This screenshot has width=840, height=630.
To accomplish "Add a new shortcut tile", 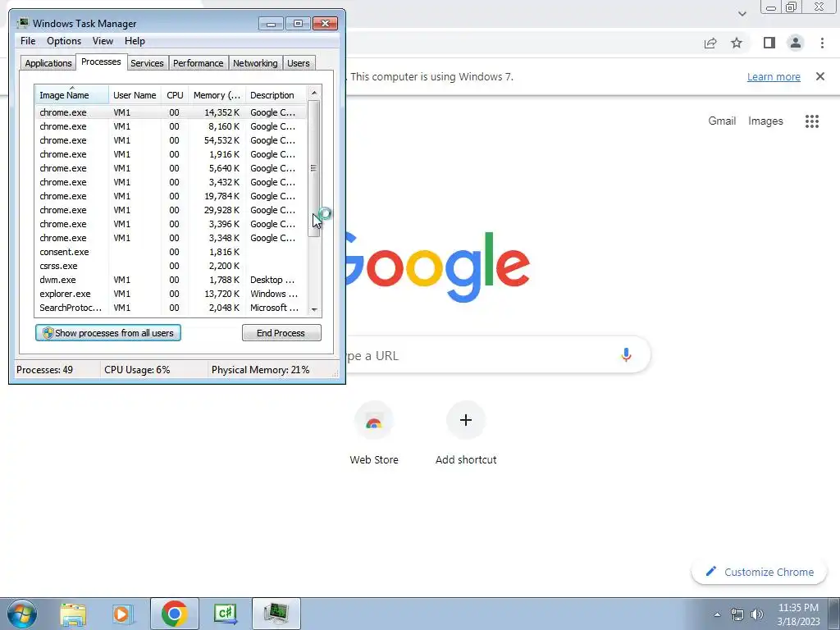I will pos(466,434).
